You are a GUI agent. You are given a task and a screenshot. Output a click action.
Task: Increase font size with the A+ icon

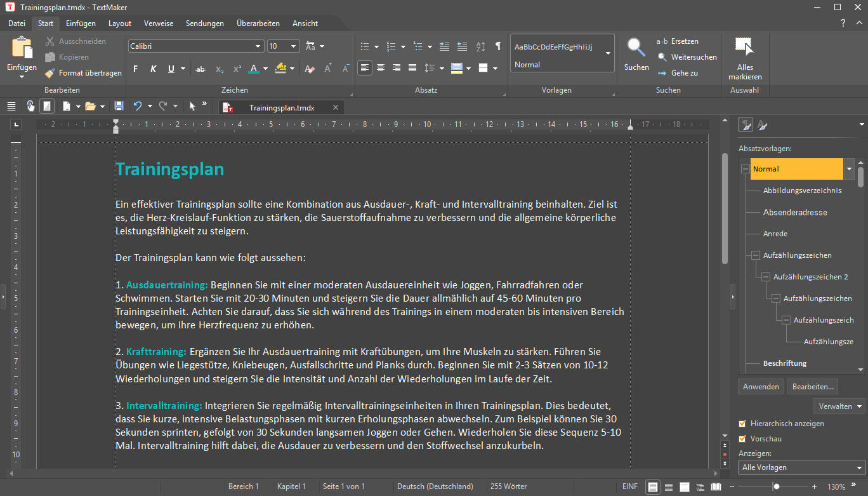(328, 69)
